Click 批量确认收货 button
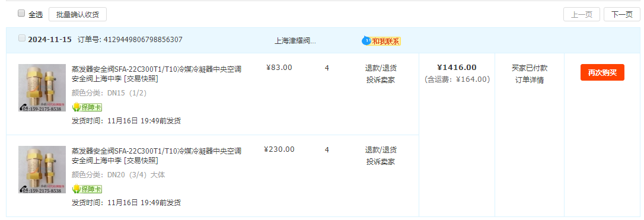The image size is (644, 220). tap(78, 14)
